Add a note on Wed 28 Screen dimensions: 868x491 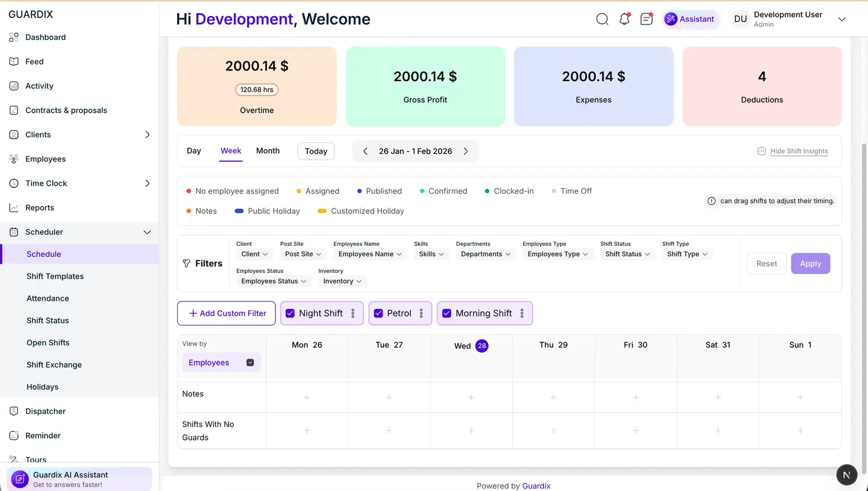click(x=471, y=397)
